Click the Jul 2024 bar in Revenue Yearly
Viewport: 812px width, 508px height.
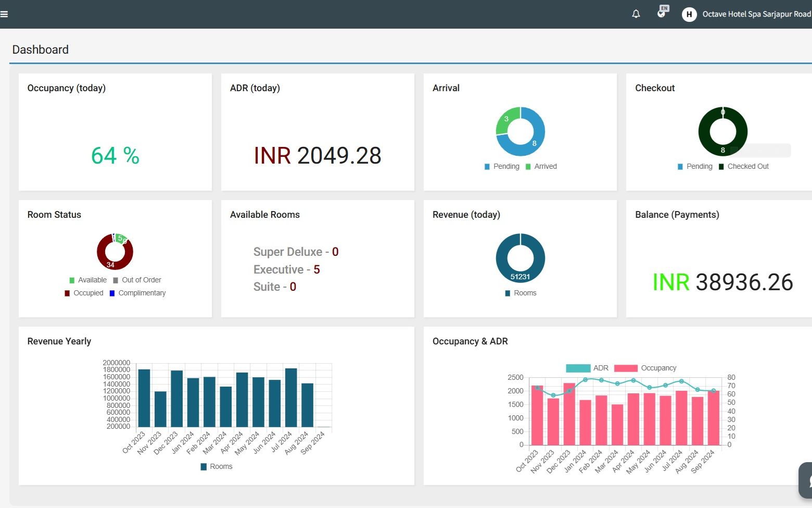click(291, 398)
